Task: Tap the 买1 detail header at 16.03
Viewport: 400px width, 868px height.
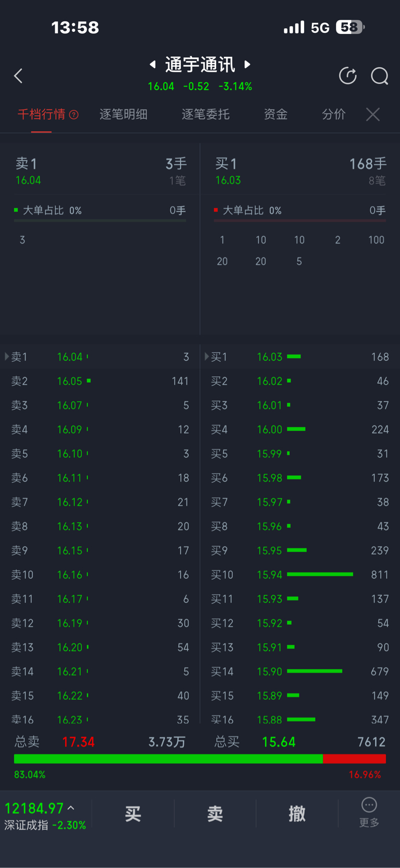Action: click(x=300, y=172)
